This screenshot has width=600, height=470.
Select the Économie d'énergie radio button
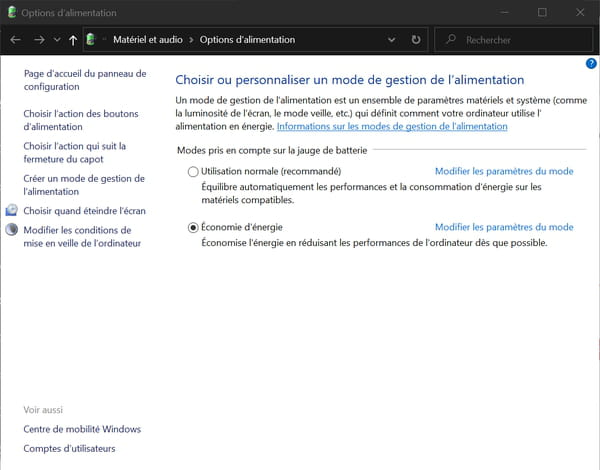pyautogui.click(x=193, y=227)
